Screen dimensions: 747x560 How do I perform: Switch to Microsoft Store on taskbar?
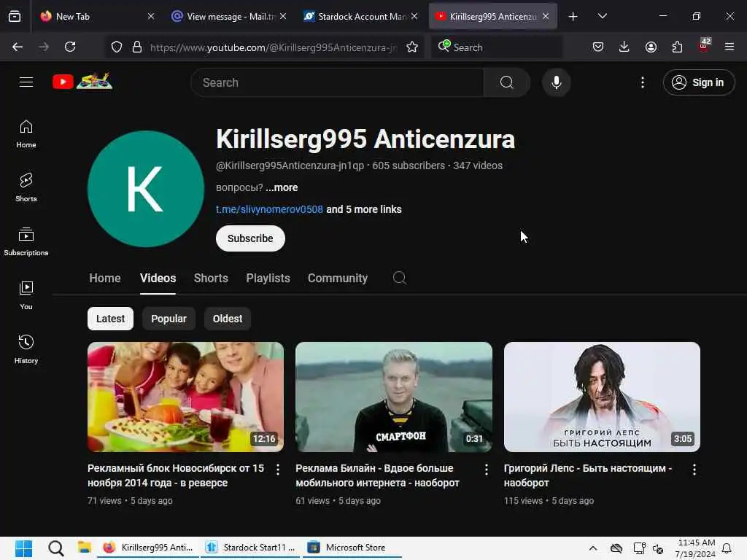[351, 548]
